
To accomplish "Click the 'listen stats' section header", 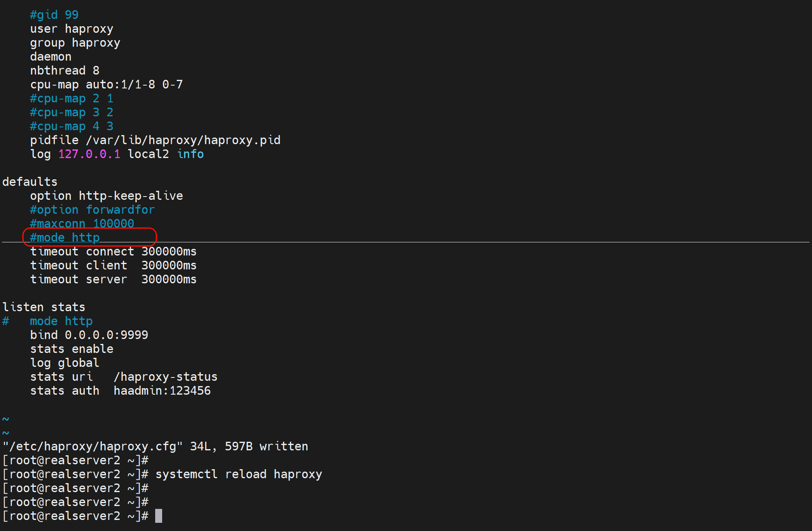I will click(x=44, y=307).
